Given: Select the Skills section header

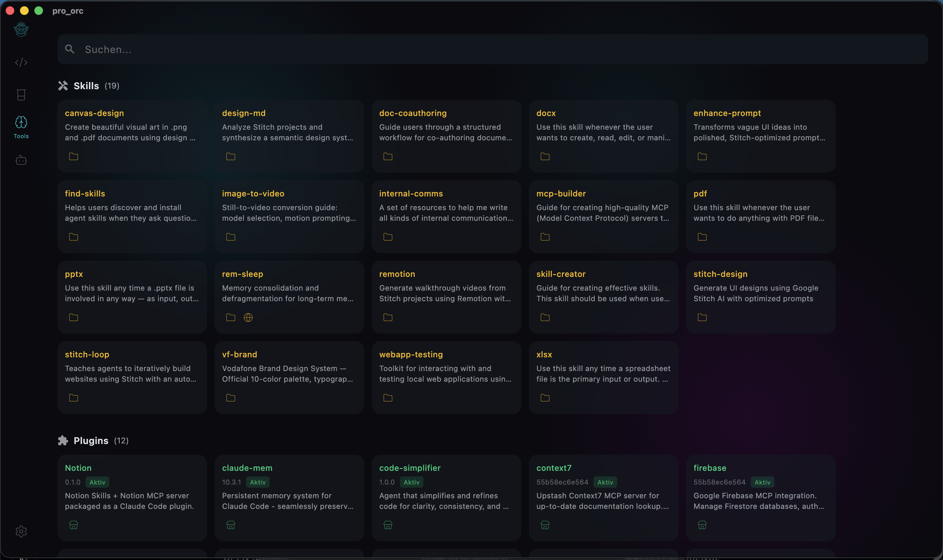Looking at the screenshot, I should 86,85.
